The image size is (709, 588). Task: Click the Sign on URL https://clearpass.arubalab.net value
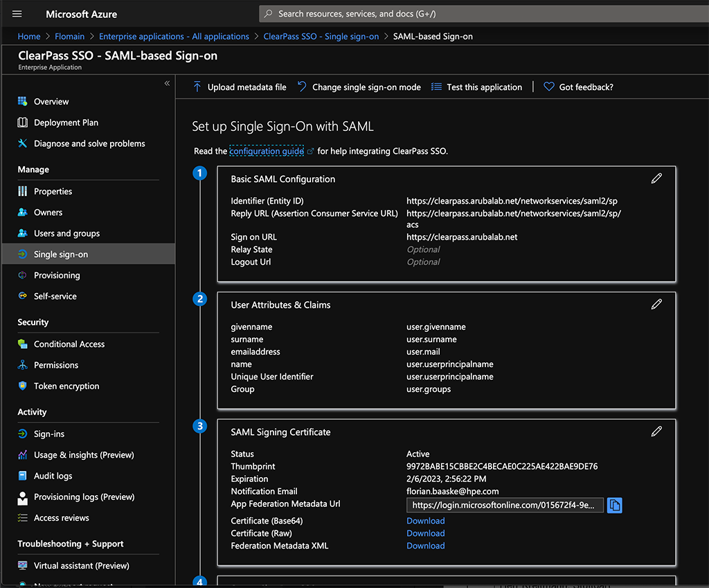click(x=462, y=237)
